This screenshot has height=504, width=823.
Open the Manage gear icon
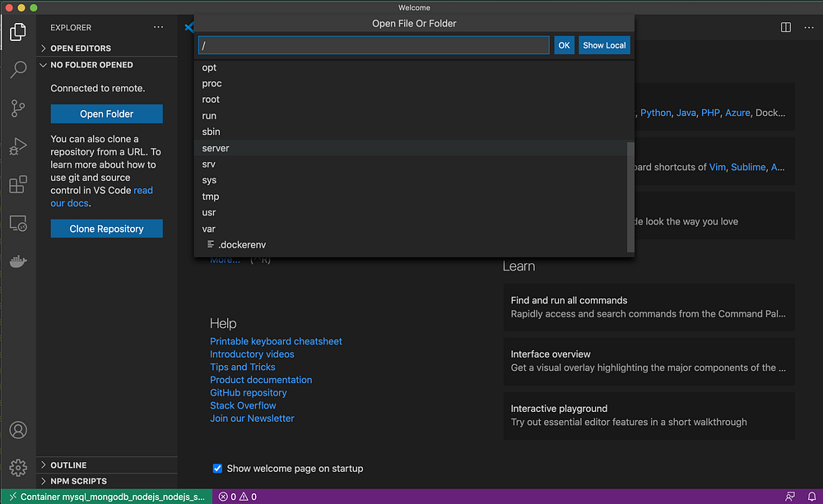click(18, 467)
